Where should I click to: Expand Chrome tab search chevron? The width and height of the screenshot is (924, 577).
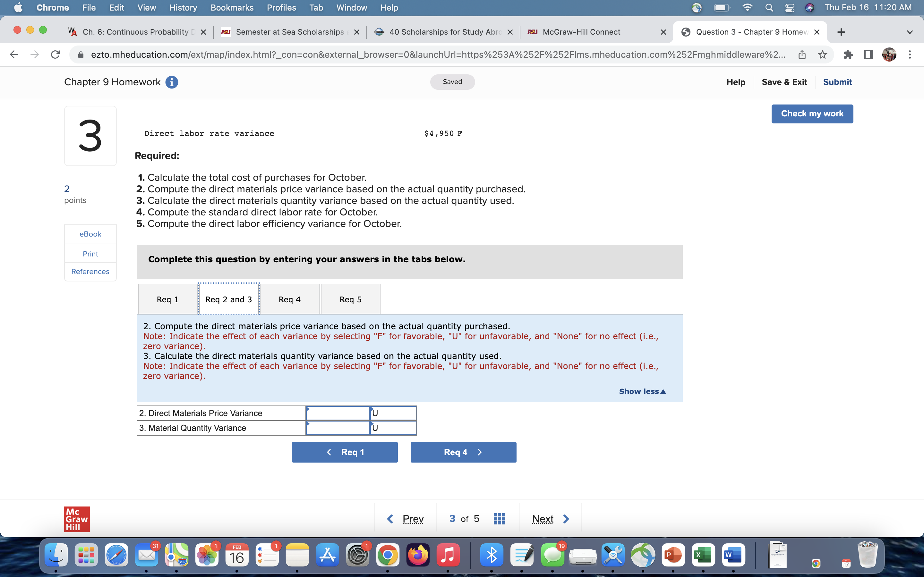coord(910,32)
